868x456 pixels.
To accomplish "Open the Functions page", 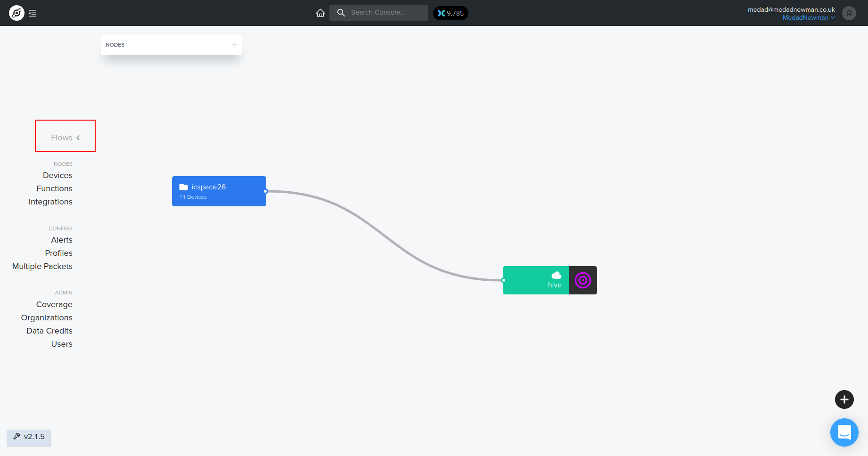I will 55,188.
